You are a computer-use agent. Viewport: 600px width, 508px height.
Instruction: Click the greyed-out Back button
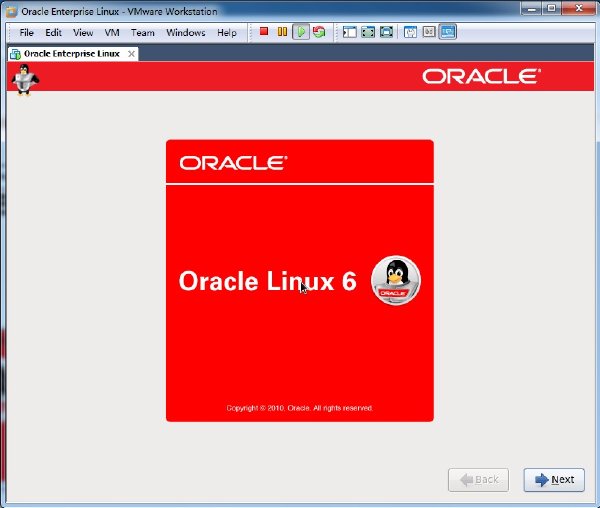478,480
